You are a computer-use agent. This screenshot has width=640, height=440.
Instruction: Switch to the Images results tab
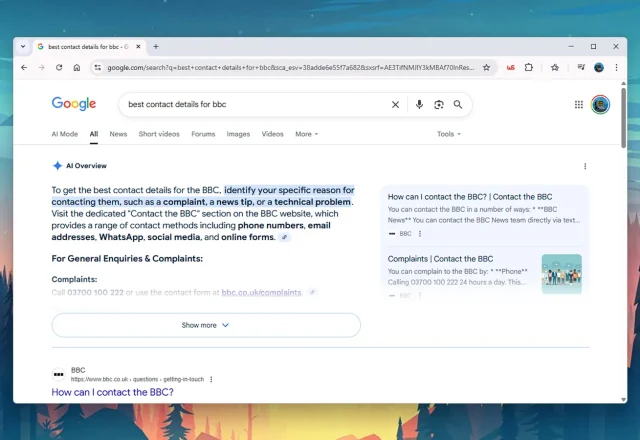pyautogui.click(x=238, y=134)
